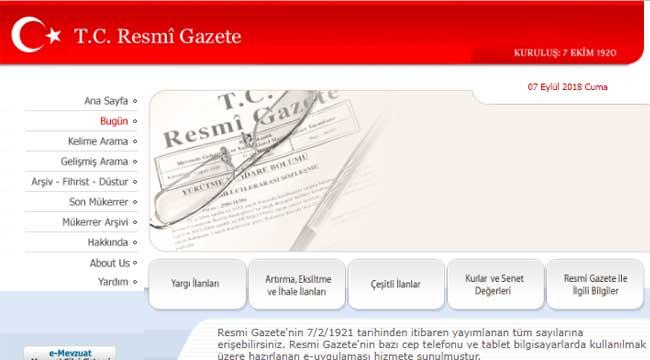
Task: Select the Bugün menu item
Action: (x=114, y=121)
